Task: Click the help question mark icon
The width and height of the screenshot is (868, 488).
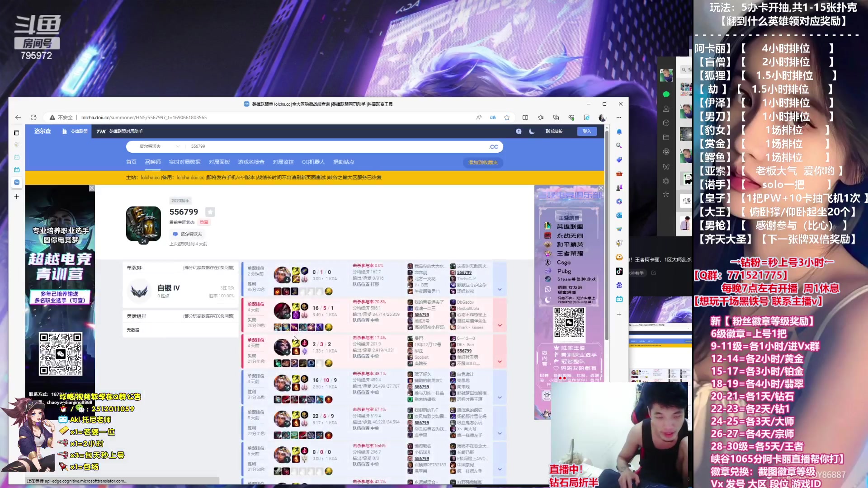Action: tap(519, 131)
